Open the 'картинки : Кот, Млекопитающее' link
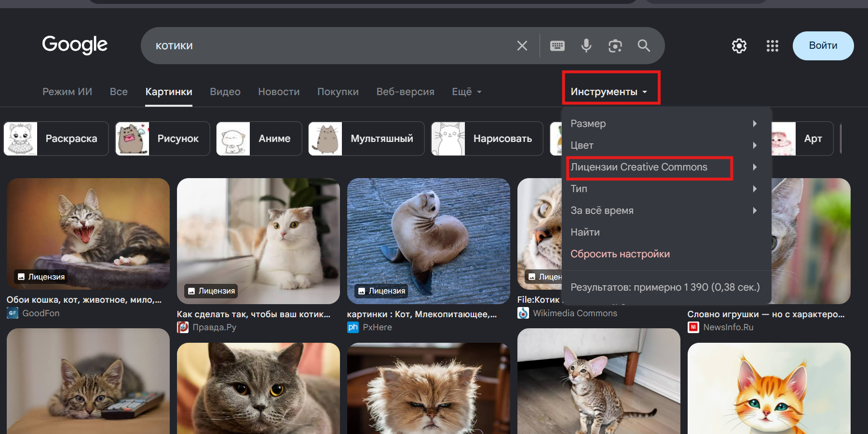Viewport: 868px width, 434px height. coord(422,314)
